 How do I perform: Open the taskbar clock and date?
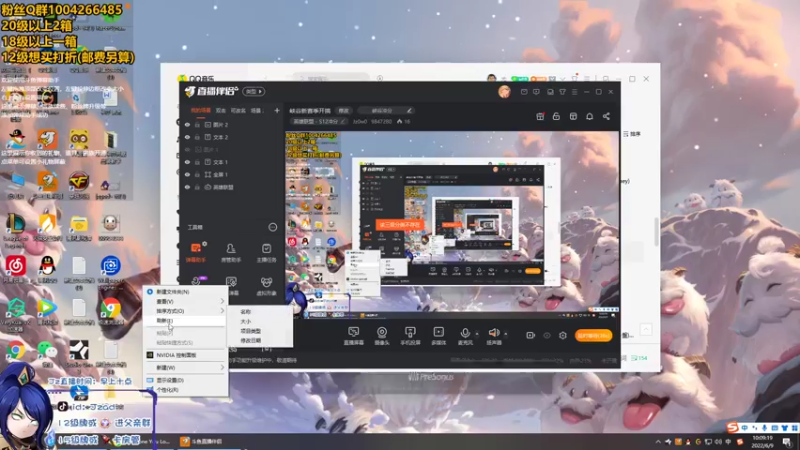click(762, 441)
